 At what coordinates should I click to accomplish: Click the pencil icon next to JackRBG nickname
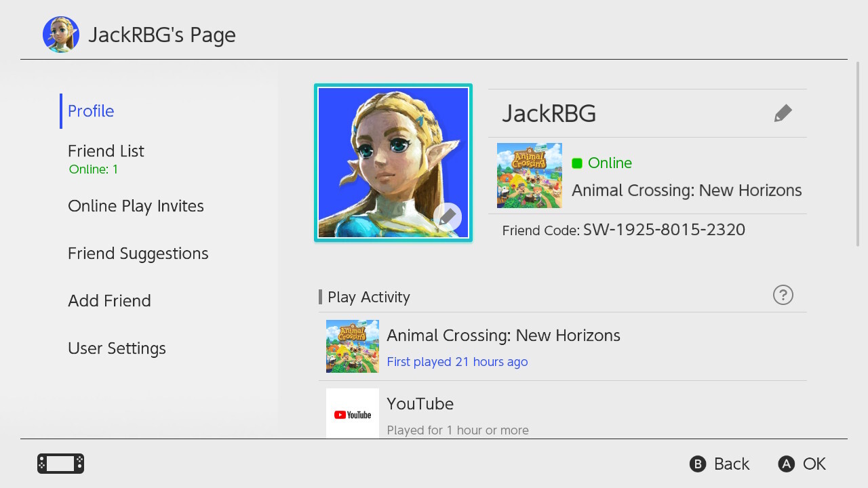[783, 113]
